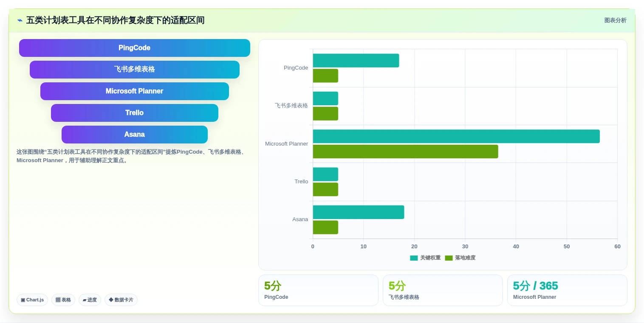Open the Microsoft Planner 5分 / 365 card

coord(567,290)
